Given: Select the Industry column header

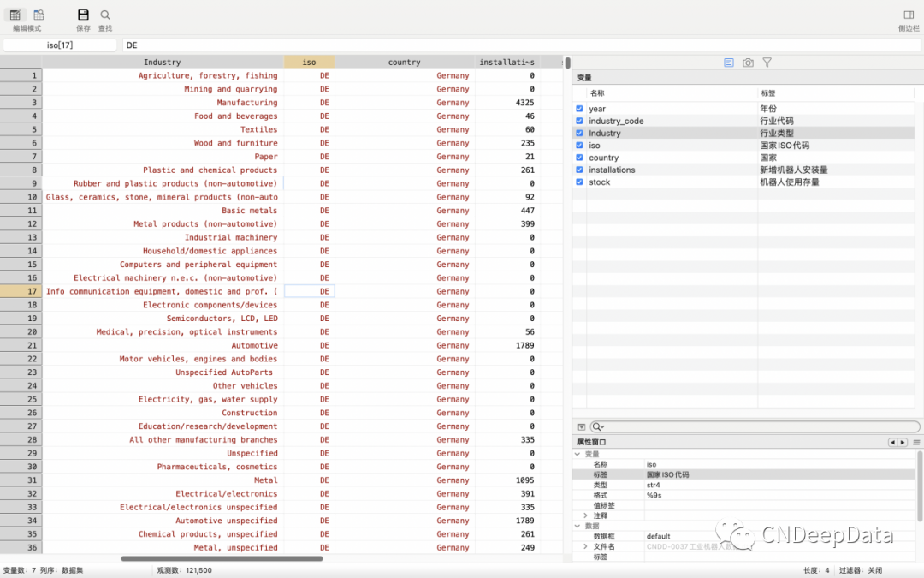Looking at the screenshot, I should tap(163, 62).
